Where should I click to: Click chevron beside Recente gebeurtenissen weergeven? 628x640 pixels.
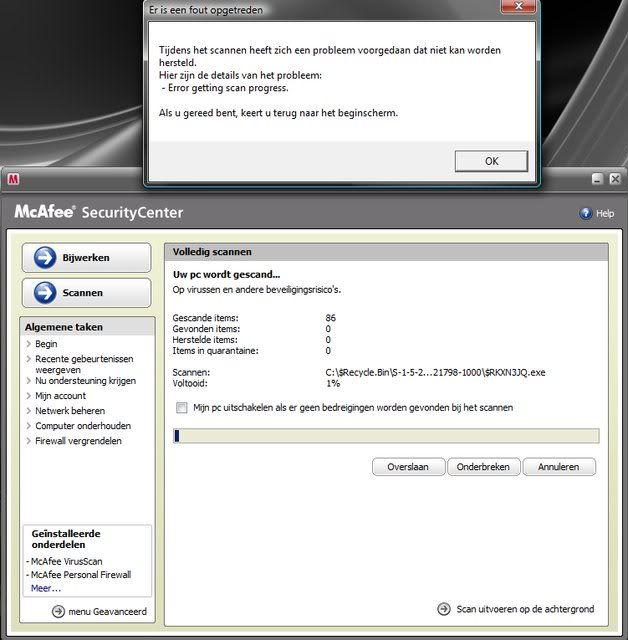pos(29,359)
